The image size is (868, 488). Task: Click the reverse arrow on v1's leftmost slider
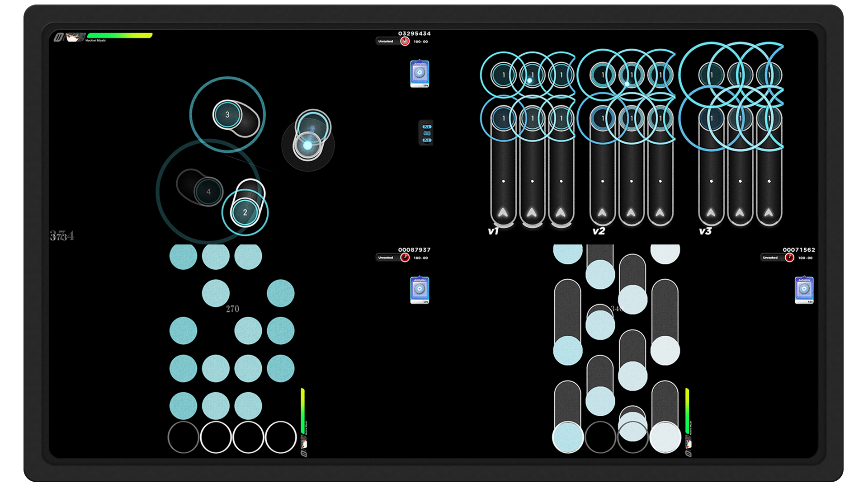(503, 212)
